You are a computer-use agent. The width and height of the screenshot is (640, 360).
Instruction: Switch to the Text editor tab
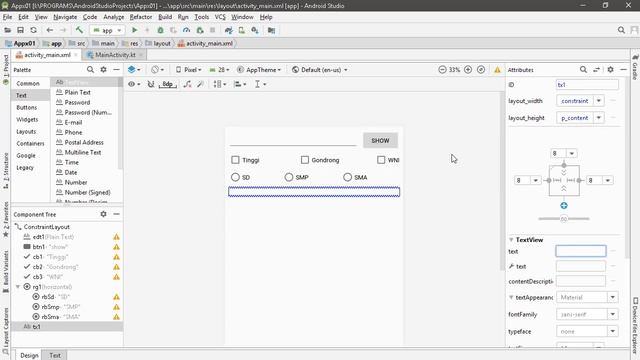(55, 355)
